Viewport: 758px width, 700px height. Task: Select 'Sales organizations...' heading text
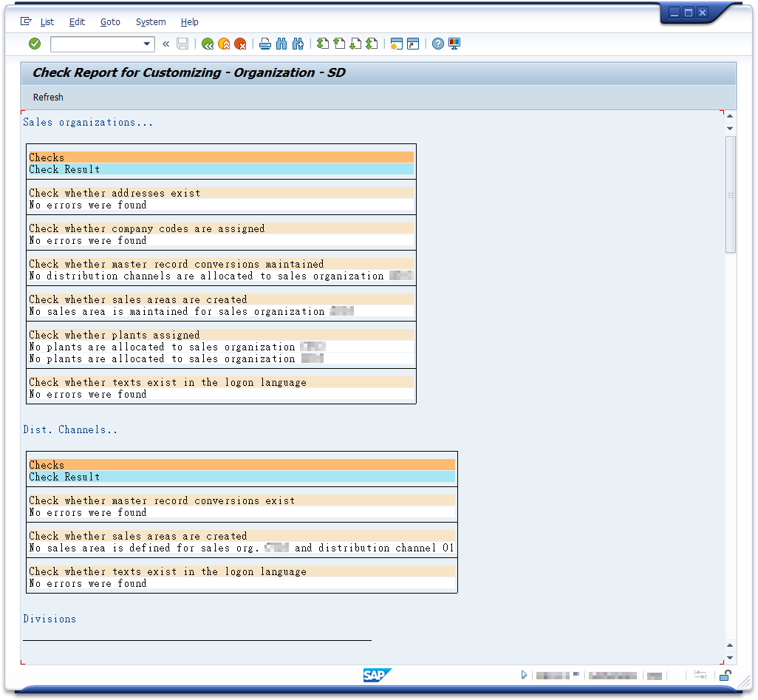click(88, 123)
